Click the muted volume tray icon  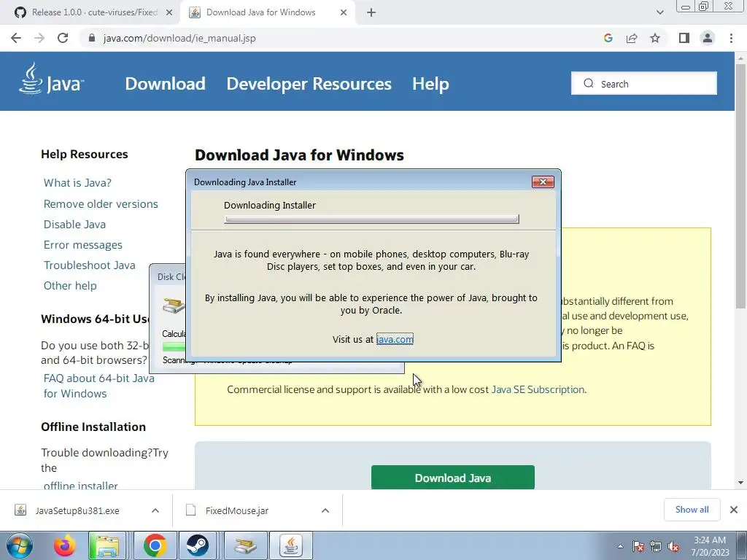[673, 546]
